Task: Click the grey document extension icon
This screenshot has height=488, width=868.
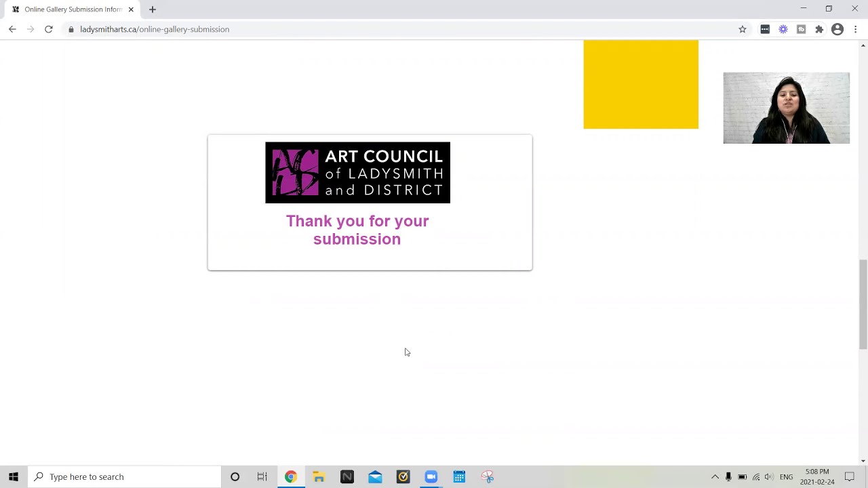Action: (802, 29)
